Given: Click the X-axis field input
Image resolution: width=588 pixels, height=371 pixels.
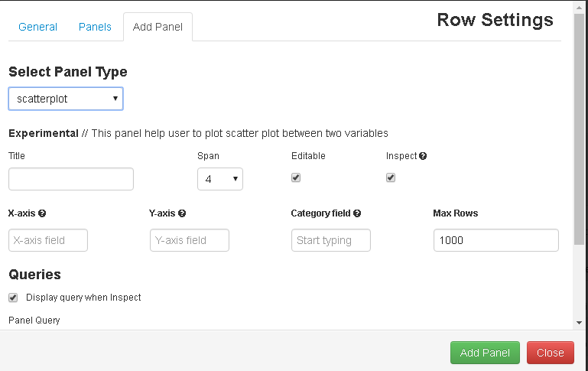Looking at the screenshot, I should 48,240.
